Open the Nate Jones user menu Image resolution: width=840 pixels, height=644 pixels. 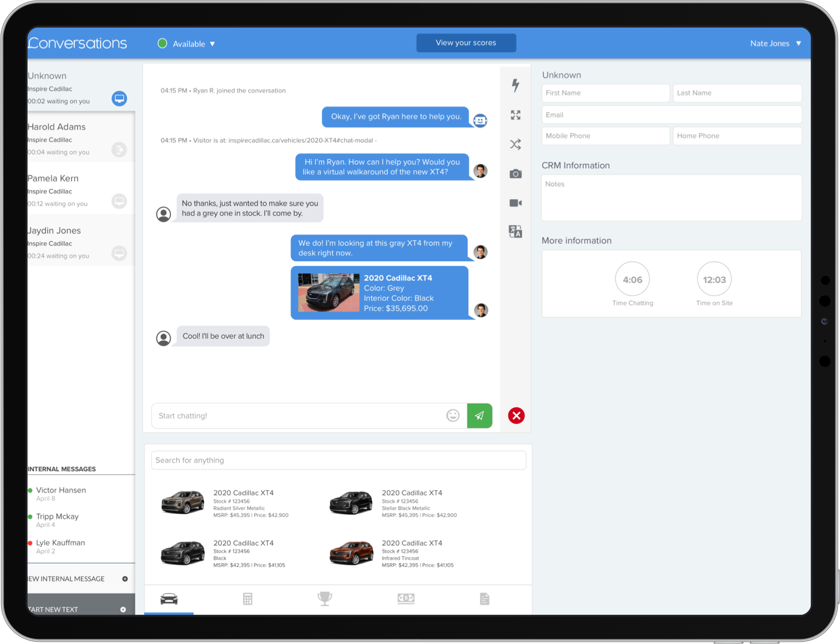775,44
